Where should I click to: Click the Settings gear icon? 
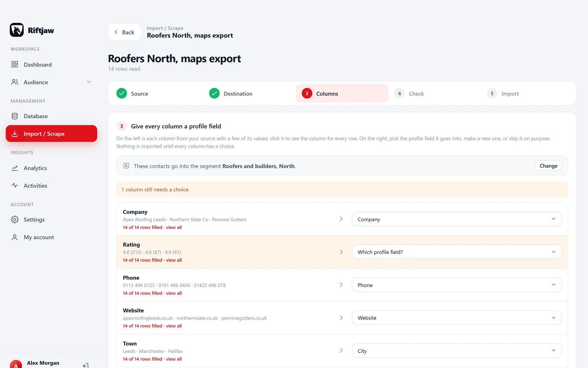point(15,220)
